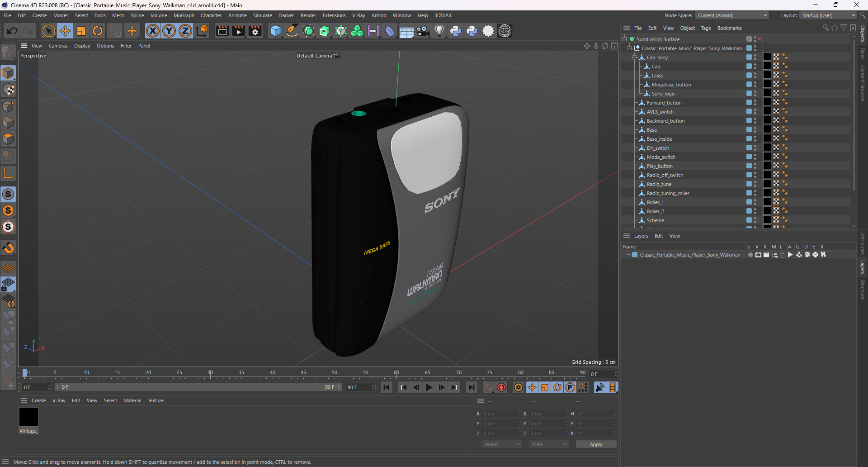Open the MoGraph menu
868x467 pixels.
(184, 15)
